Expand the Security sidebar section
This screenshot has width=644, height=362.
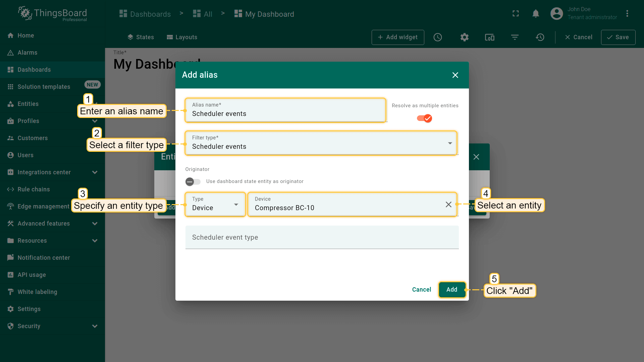[x=95, y=326]
